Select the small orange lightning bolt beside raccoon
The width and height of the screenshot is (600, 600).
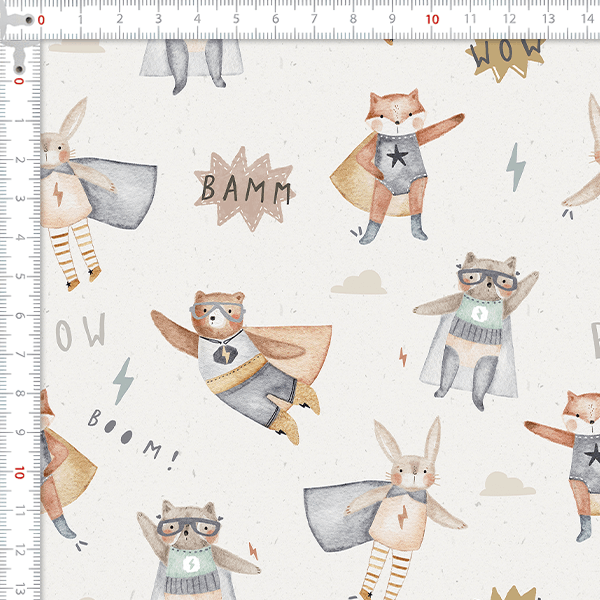tap(403, 357)
